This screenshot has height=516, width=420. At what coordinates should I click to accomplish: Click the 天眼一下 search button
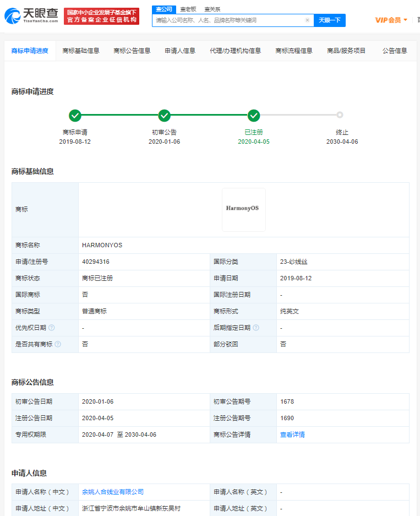[x=330, y=20]
